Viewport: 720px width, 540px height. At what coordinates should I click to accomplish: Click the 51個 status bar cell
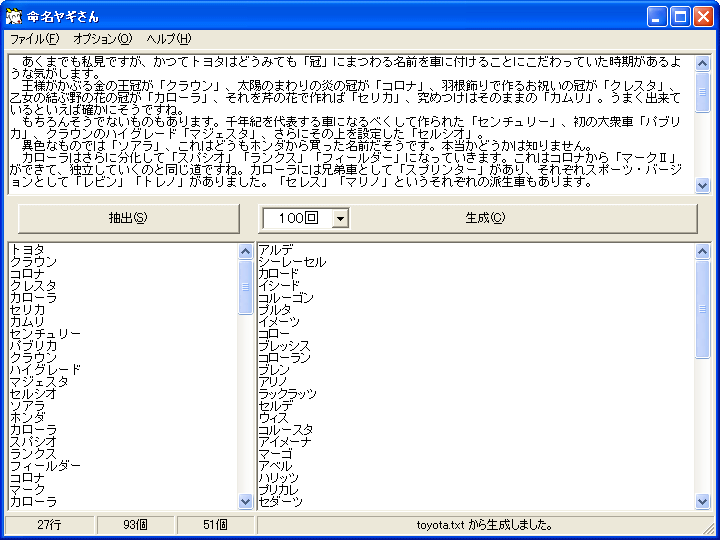point(215,525)
